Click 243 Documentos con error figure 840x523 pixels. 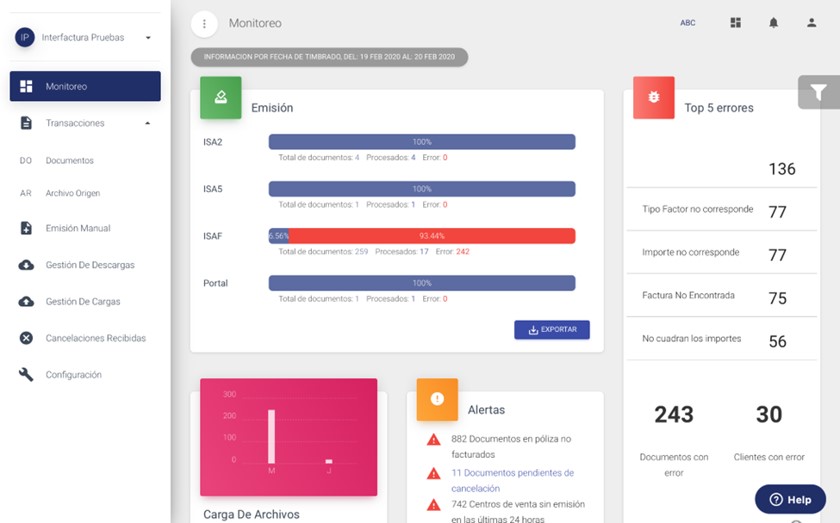coord(673,415)
